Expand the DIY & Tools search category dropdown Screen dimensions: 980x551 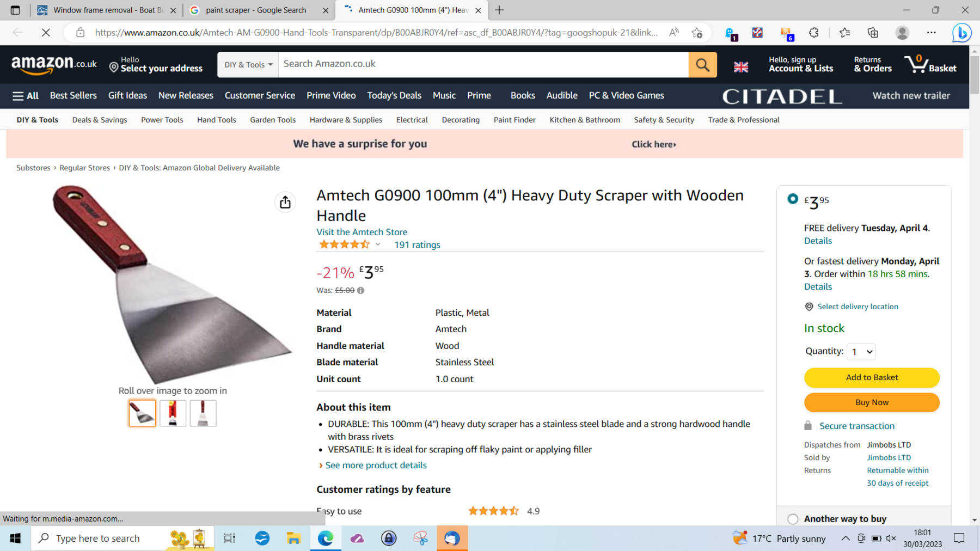point(248,65)
